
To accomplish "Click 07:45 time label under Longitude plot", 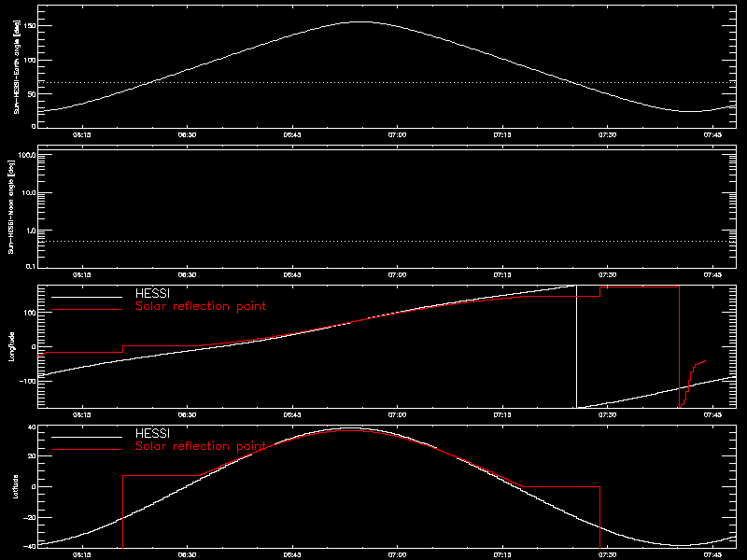I will point(712,415).
